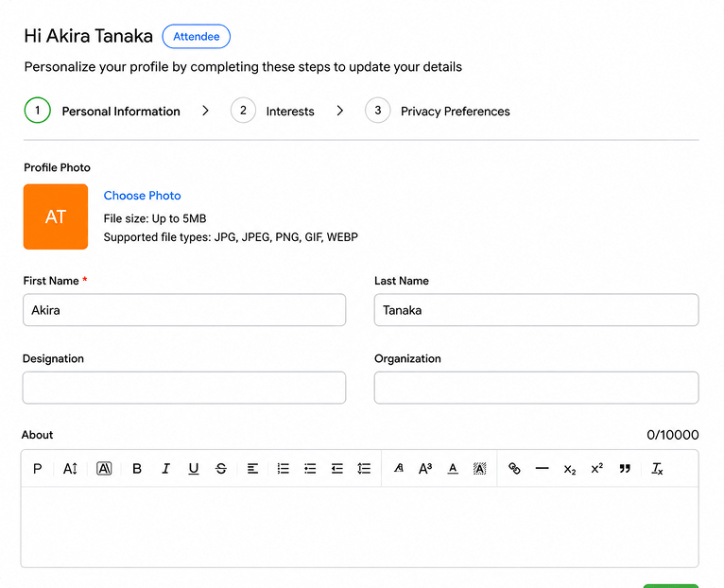Focus the Designation field
The width and height of the screenshot is (724, 588).
click(184, 388)
